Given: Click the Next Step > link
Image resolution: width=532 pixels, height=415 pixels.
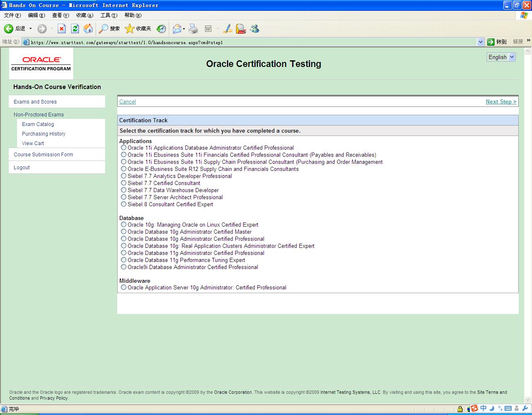Looking at the screenshot, I should 501,101.
